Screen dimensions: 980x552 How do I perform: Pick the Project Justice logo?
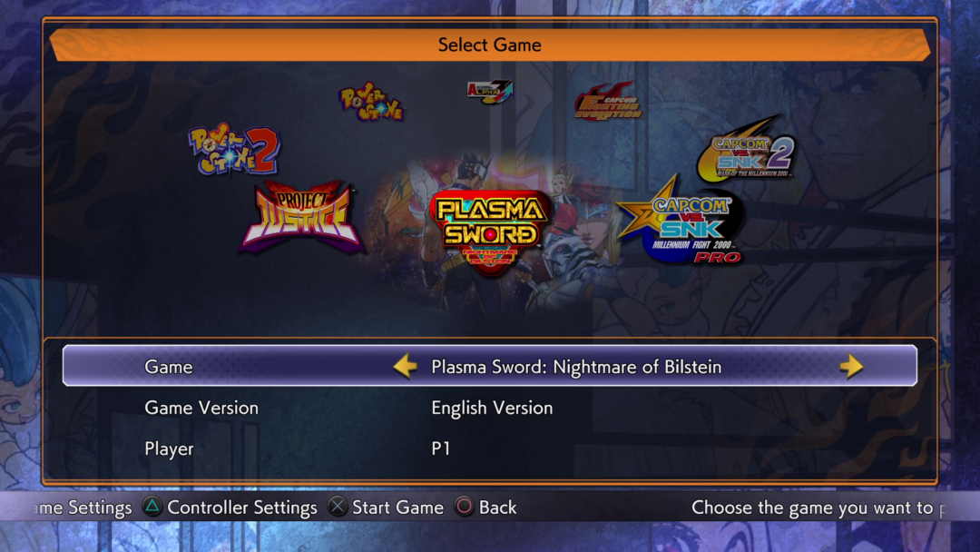(x=303, y=218)
